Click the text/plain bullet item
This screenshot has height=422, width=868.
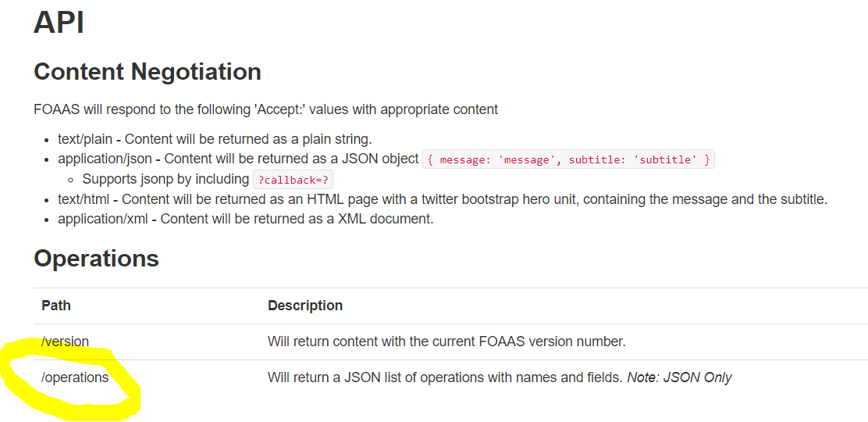point(85,139)
